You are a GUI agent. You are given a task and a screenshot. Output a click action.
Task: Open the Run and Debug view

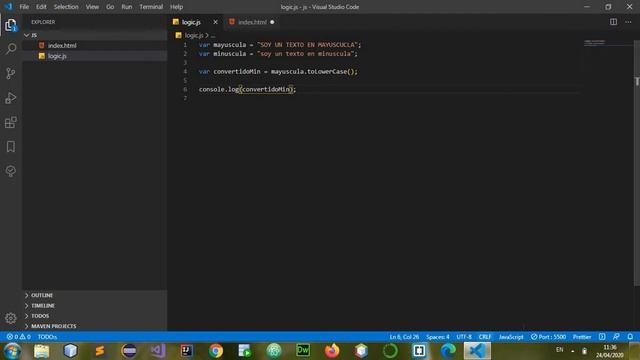click(x=11, y=98)
